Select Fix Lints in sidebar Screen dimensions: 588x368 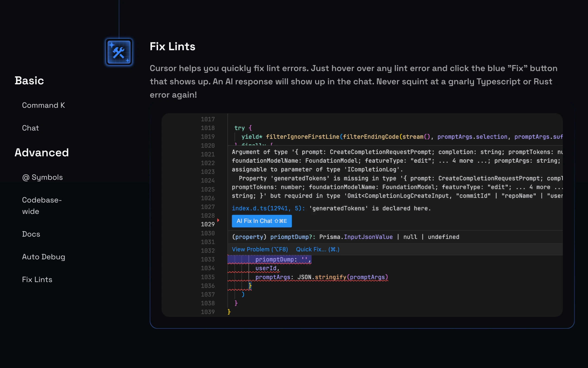pos(37,279)
